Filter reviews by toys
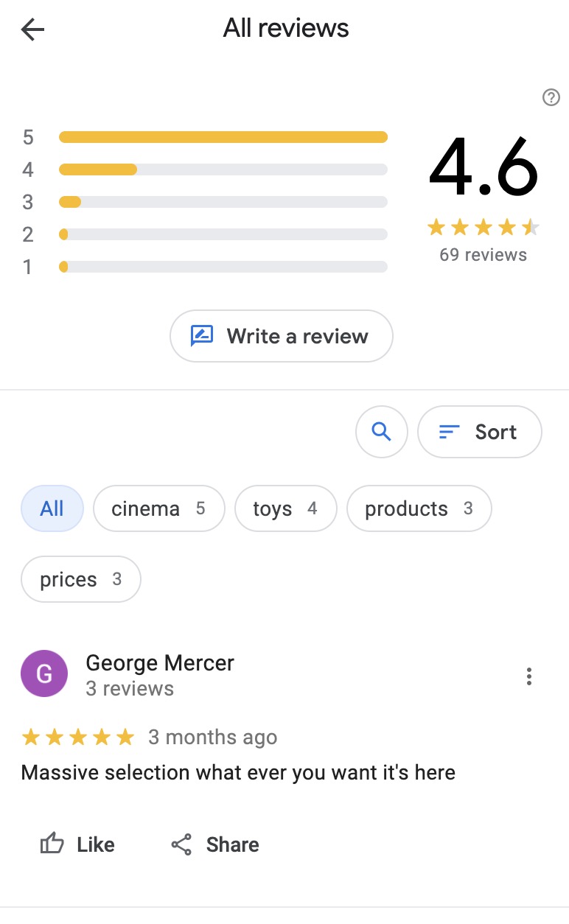 pyautogui.click(x=285, y=508)
